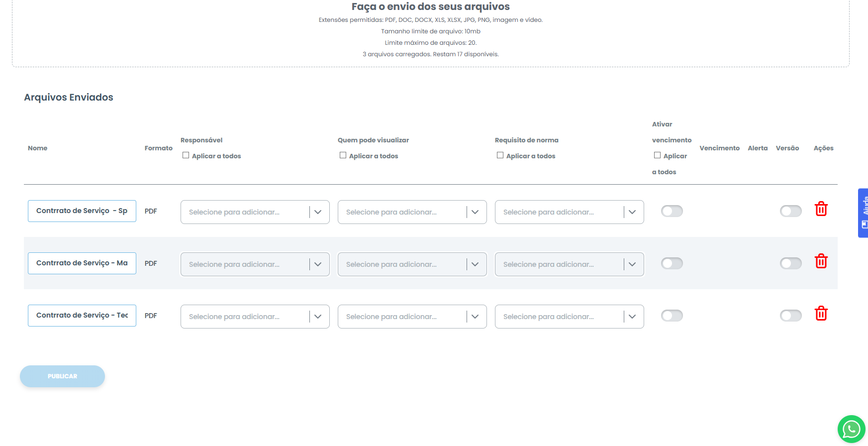Expand Requisito de norma dropdown, first row
The image size is (868, 446).
pos(569,212)
